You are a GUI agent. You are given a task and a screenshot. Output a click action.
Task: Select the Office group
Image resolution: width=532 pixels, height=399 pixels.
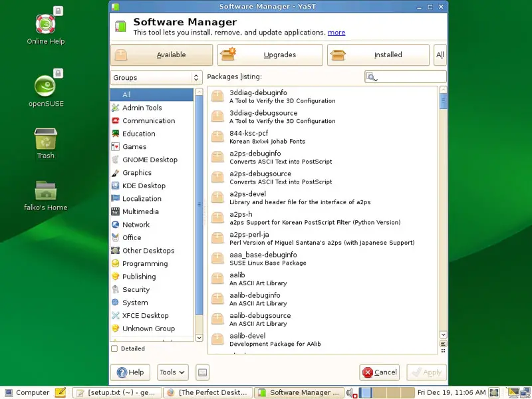pos(152,237)
